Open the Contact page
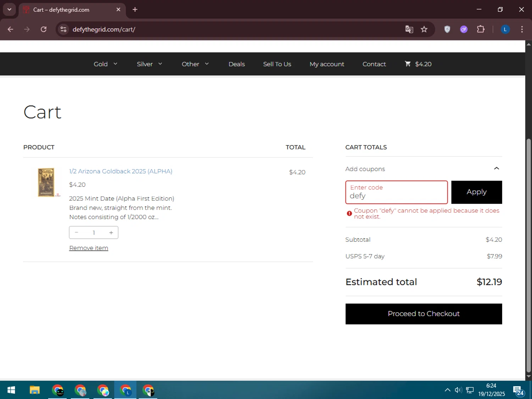The height and width of the screenshot is (399, 532). pyautogui.click(x=374, y=64)
